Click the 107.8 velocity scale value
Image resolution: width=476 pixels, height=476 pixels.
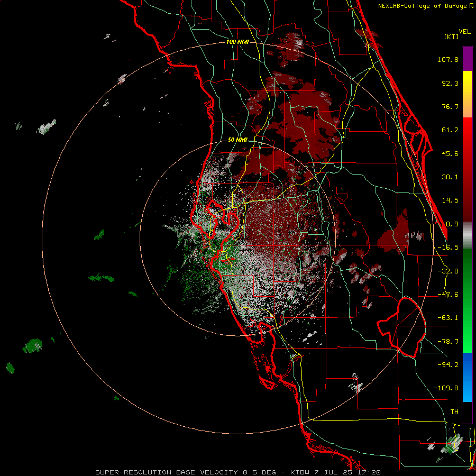pyautogui.click(x=448, y=59)
